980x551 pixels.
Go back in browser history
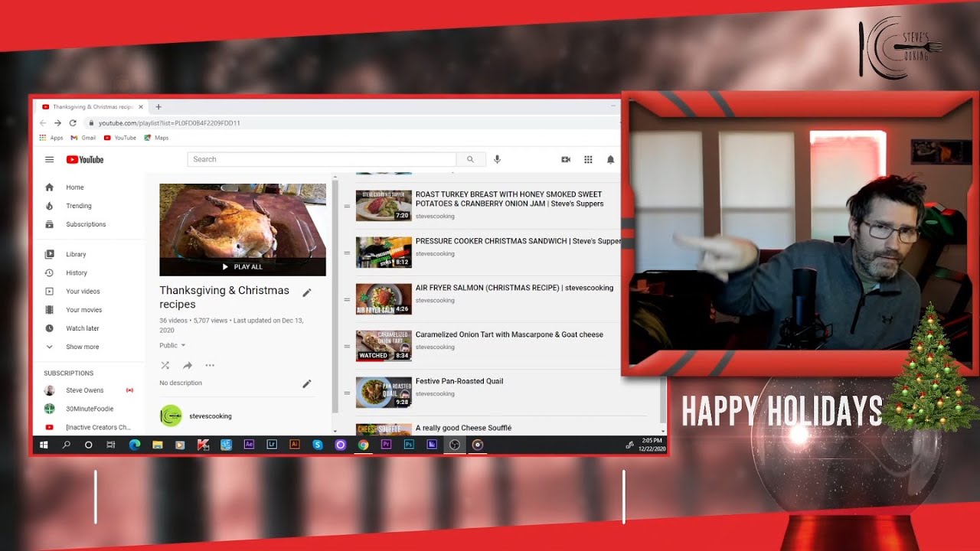(x=43, y=122)
